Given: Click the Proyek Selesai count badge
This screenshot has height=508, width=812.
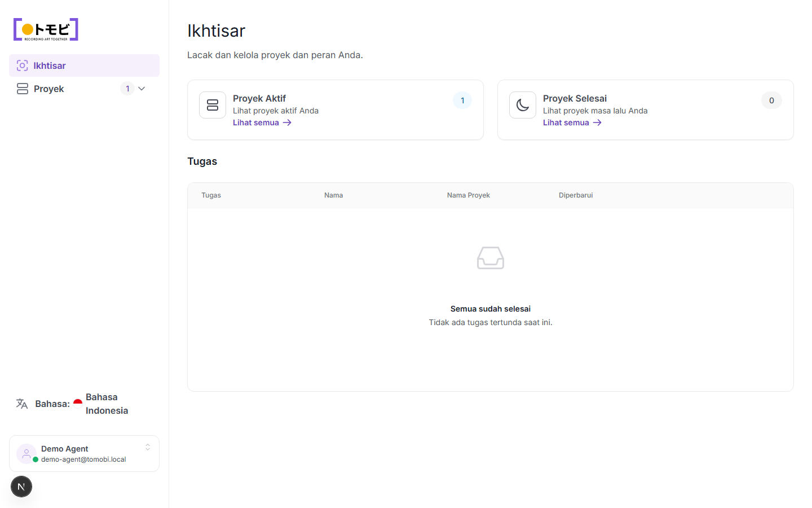Looking at the screenshot, I should [x=771, y=100].
